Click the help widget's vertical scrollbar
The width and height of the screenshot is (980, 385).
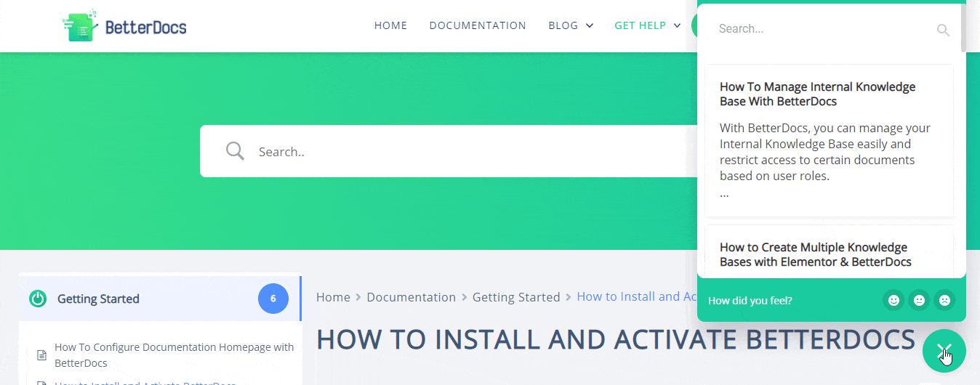(963, 29)
